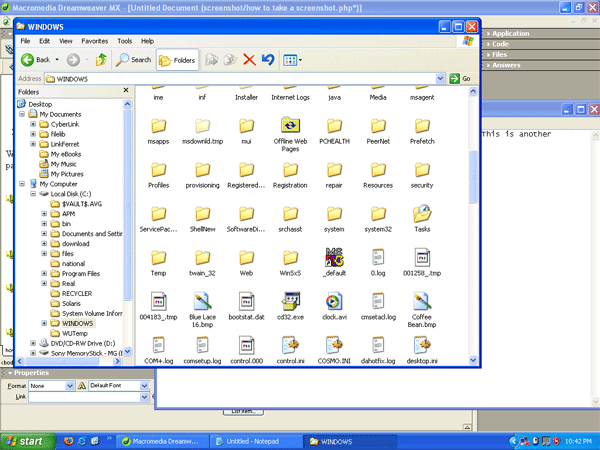This screenshot has width=600, height=450.
Task: Toggle the Folders pane button
Action: tap(177, 60)
